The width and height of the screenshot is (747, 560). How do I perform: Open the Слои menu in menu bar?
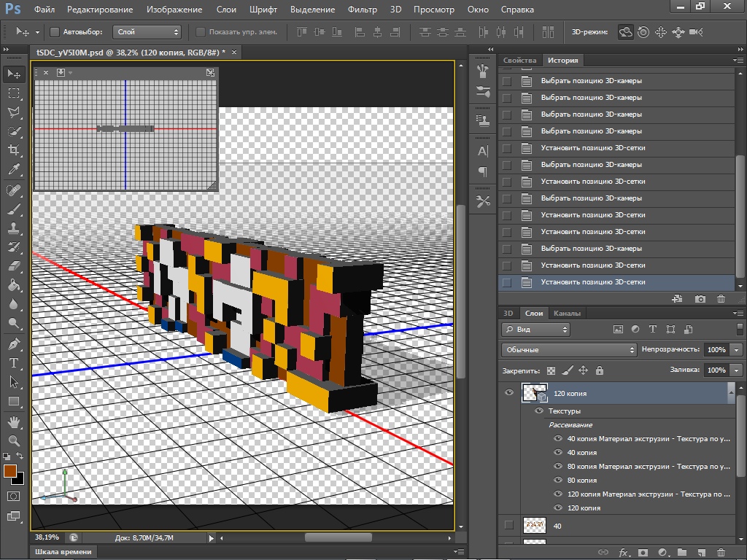click(x=226, y=9)
